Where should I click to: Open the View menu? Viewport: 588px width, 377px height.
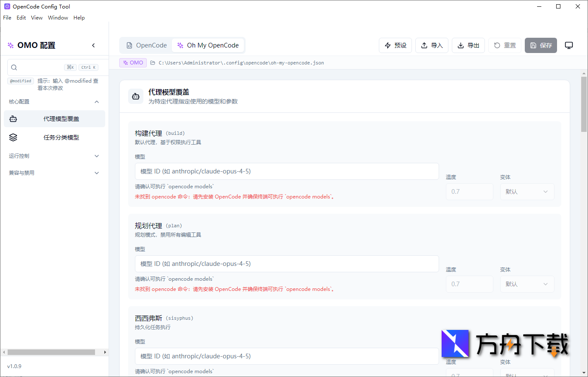36,17
